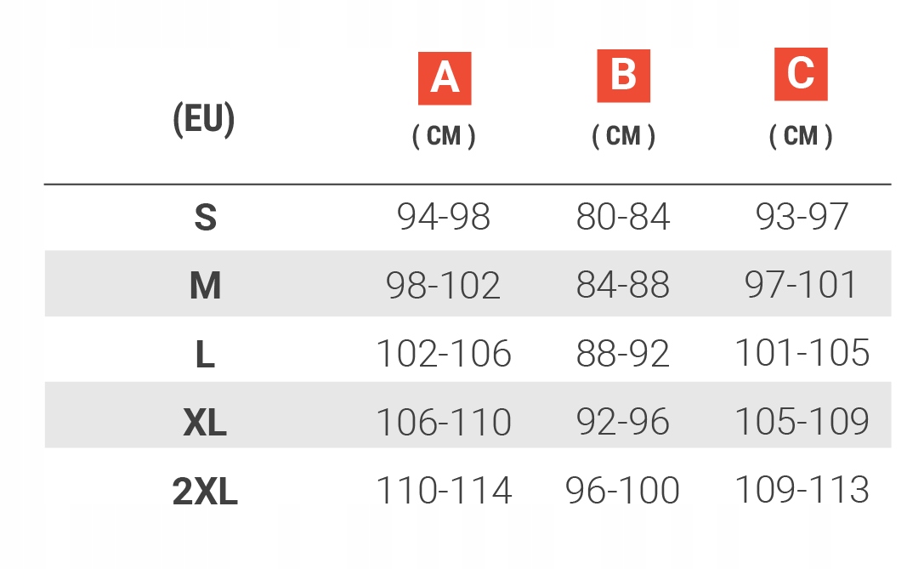Viewport: 924px width, 569px height.
Task: Click the (CM) unit label under A
Action: point(444,136)
